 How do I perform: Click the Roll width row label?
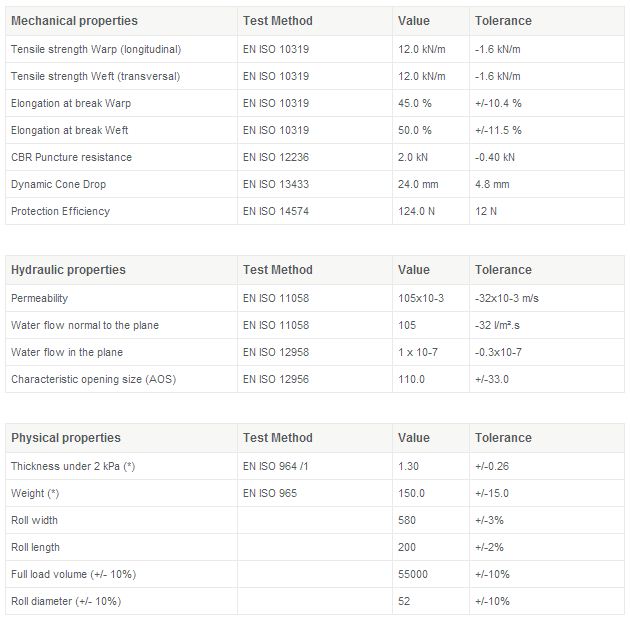click(34, 520)
